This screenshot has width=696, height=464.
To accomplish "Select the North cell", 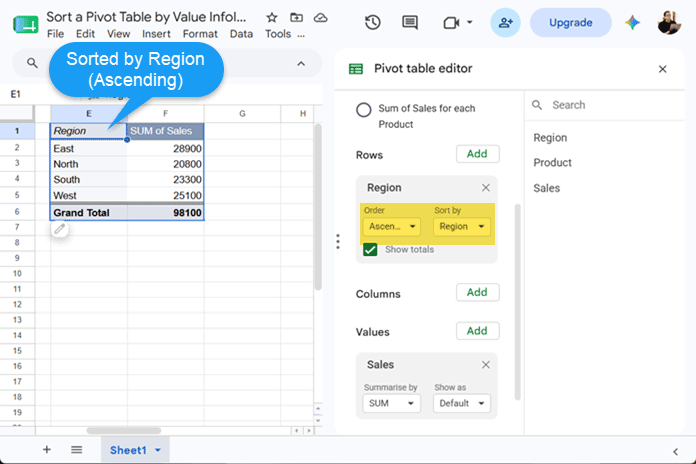I will 89,164.
